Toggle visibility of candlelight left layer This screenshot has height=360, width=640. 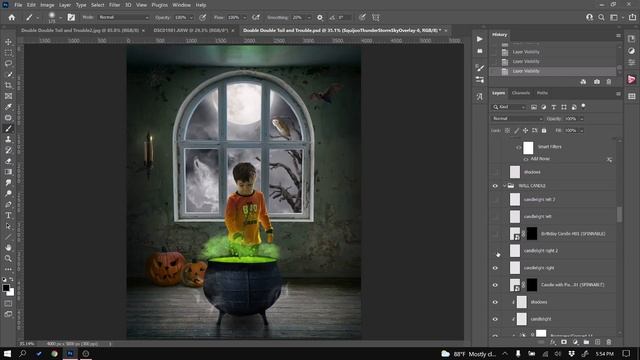(495, 217)
